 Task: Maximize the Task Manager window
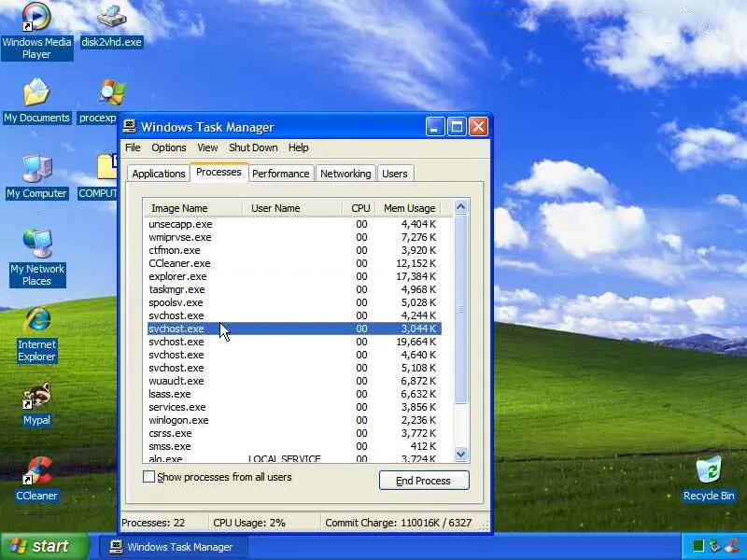pos(457,127)
